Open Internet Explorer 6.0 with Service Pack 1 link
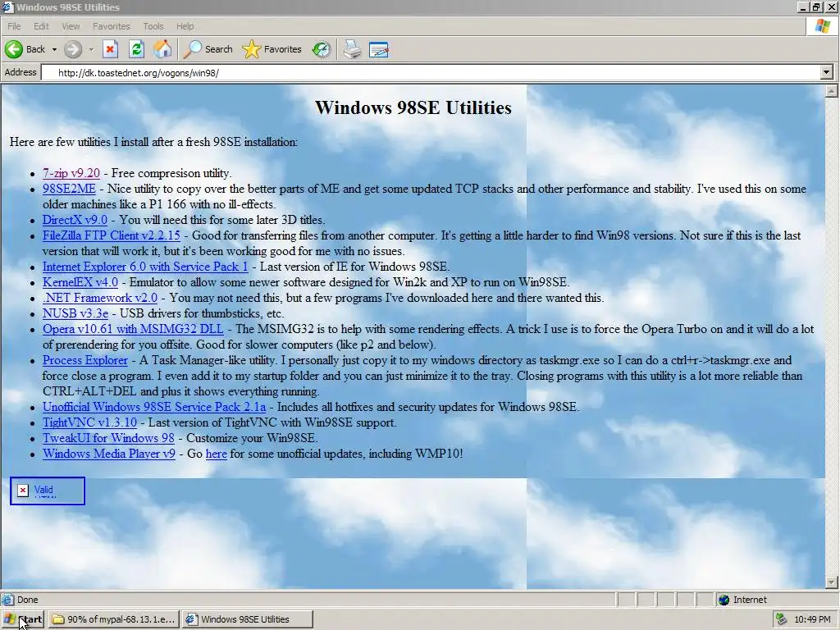Viewport: 840px width, 630px height. point(145,267)
